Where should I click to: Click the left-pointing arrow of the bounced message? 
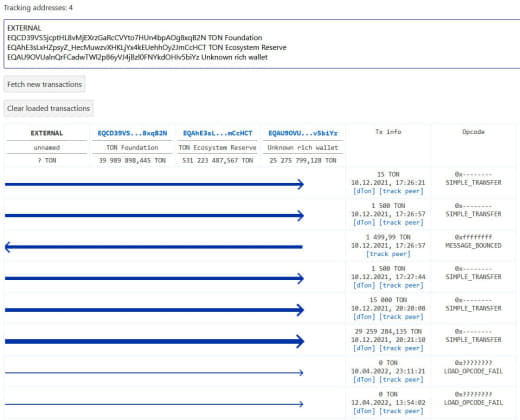(x=154, y=247)
